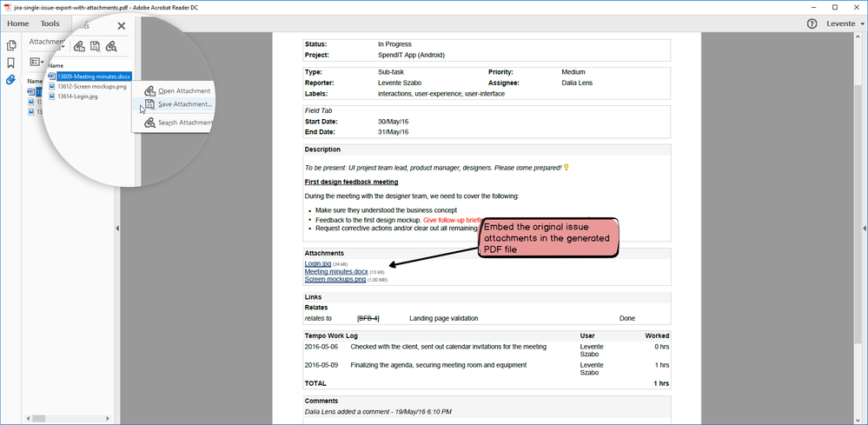Click the PDF icon in title bar

pyautogui.click(x=7, y=7)
